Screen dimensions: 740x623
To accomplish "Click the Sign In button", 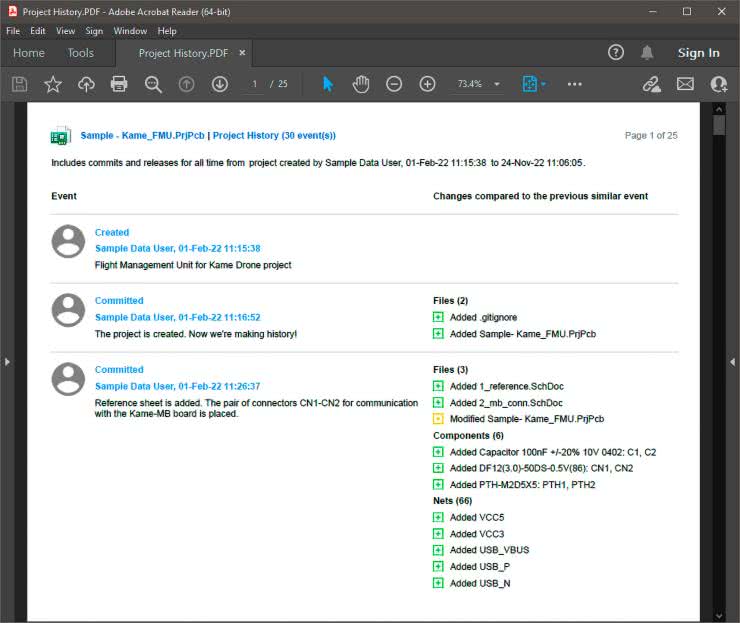I will click(698, 53).
